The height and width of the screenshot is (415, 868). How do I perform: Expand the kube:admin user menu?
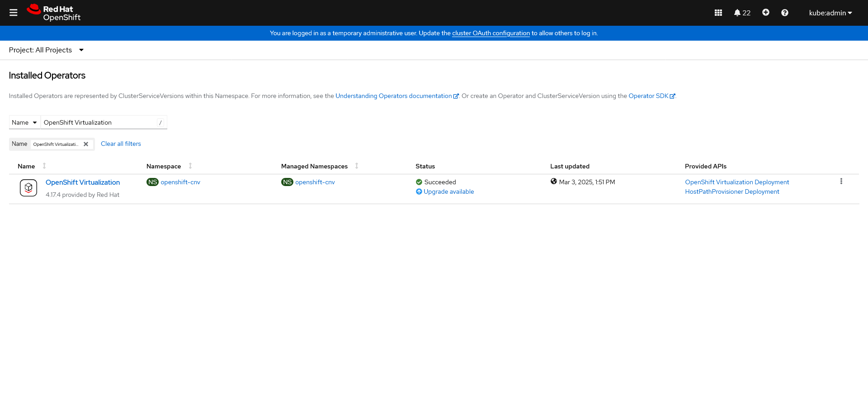point(830,13)
